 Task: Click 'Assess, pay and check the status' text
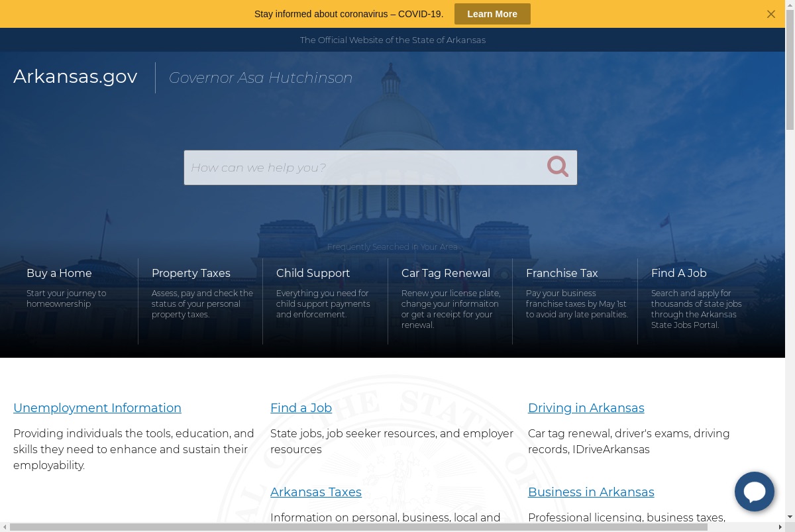[202, 303]
